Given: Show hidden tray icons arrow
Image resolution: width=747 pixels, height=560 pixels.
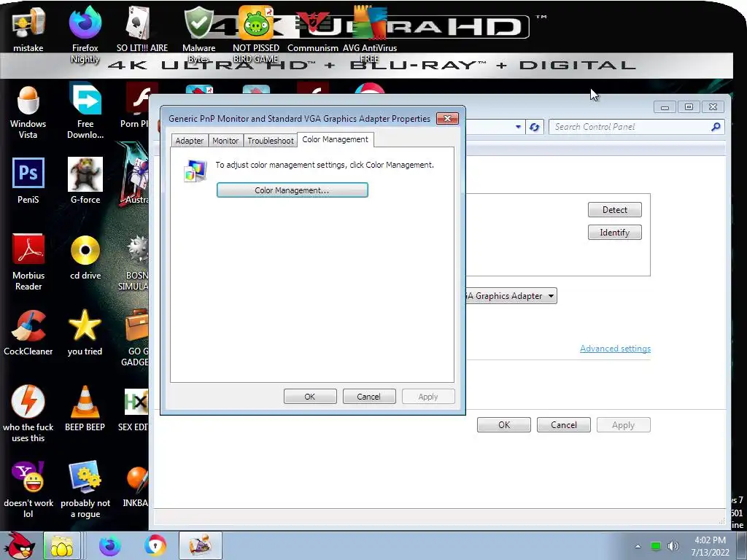Looking at the screenshot, I should [x=638, y=546].
